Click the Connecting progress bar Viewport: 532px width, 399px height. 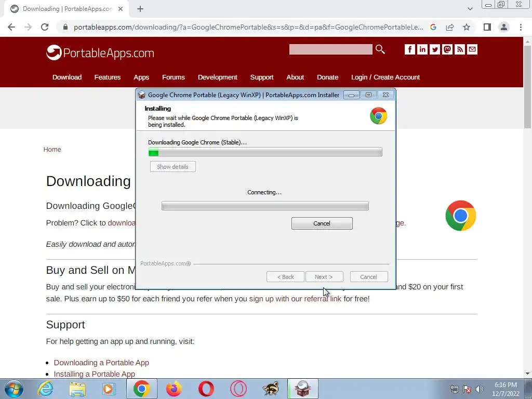[265, 206]
